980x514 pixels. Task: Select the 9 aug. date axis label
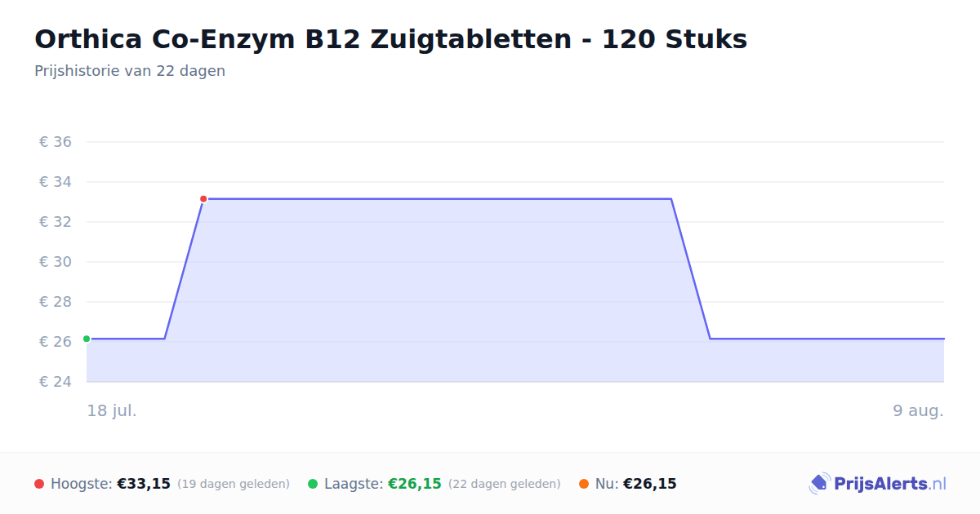(919, 410)
